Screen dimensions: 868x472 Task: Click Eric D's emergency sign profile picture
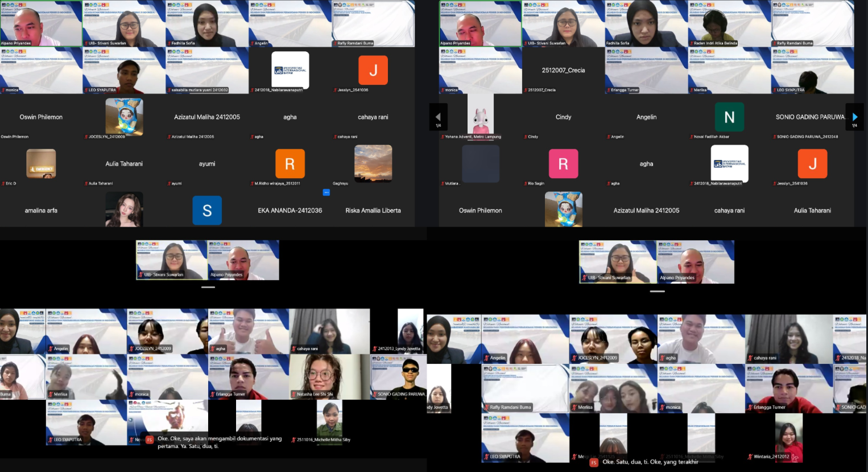(41, 163)
